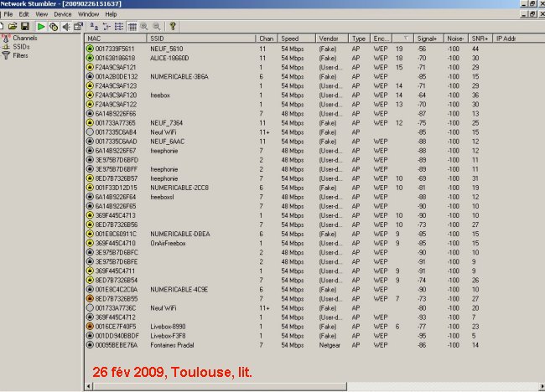Viewport: 545px width, 392px height.
Task: Restore the inner document window
Action: [x=532, y=14]
